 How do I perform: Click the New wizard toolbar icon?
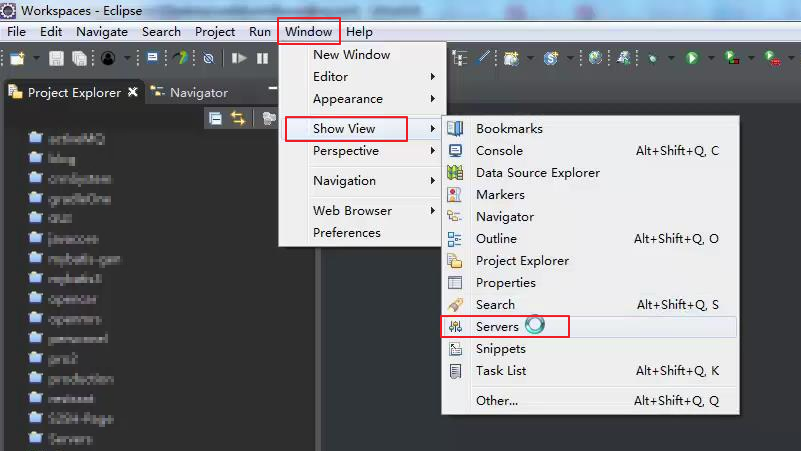click(x=17, y=58)
